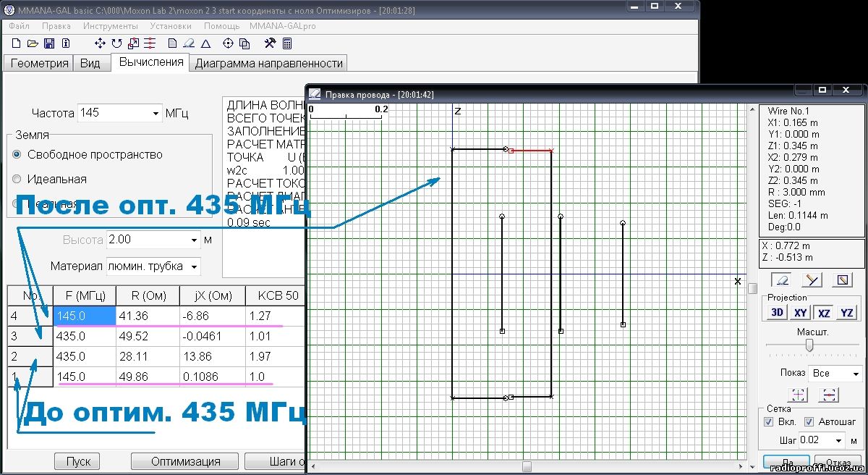Click the scale/resize antenna icon
Image resolution: width=868 pixels, height=475 pixels.
[x=133, y=43]
